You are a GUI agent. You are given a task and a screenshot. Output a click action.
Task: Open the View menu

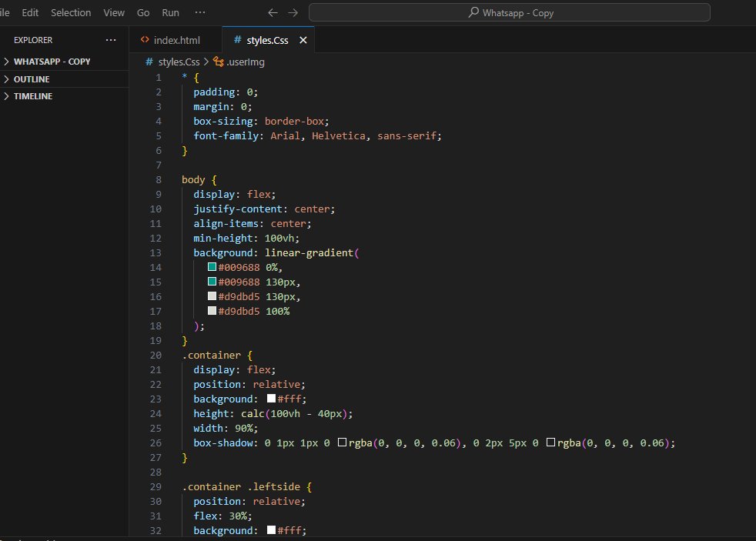(x=114, y=12)
